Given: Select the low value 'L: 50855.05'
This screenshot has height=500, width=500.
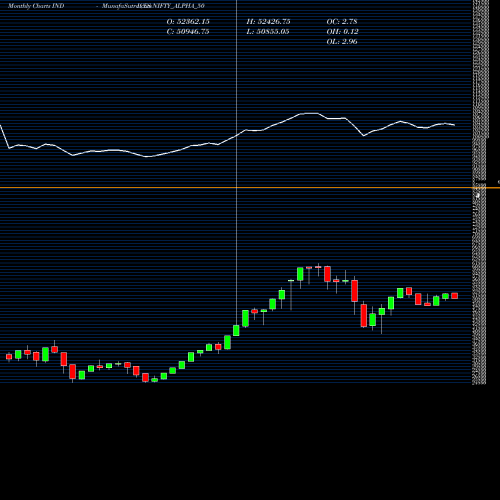Looking at the screenshot, I should (x=268, y=32).
